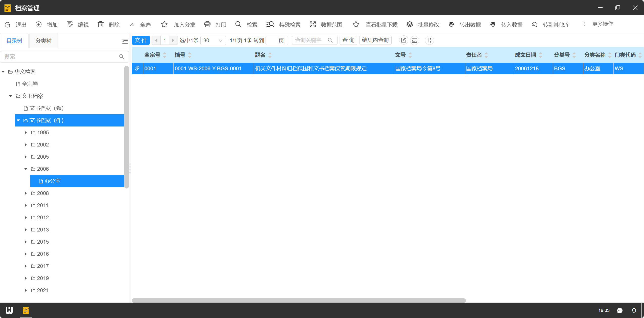Click the delete (删除) trash icon

101,24
